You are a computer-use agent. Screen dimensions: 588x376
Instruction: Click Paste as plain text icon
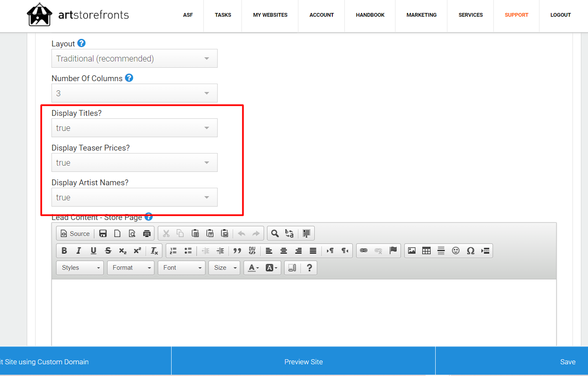(x=210, y=233)
